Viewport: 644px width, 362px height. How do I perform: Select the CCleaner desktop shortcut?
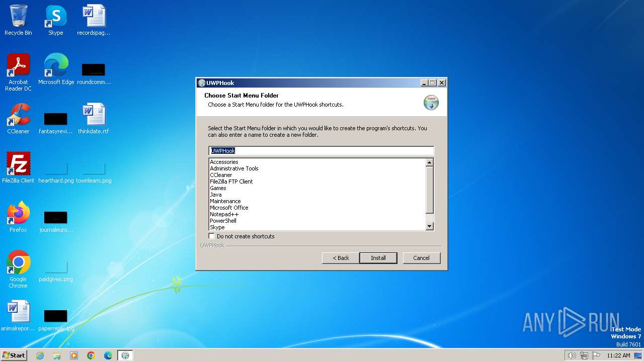(x=18, y=119)
